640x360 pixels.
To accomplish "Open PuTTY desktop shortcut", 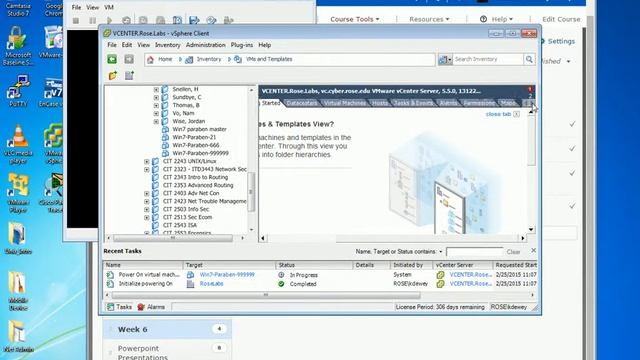I will click(18, 91).
